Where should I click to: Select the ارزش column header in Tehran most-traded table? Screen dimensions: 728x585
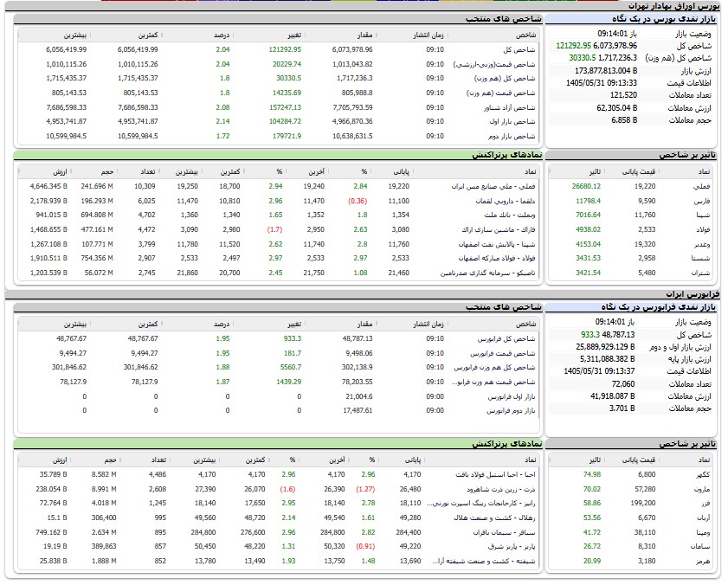[60, 172]
